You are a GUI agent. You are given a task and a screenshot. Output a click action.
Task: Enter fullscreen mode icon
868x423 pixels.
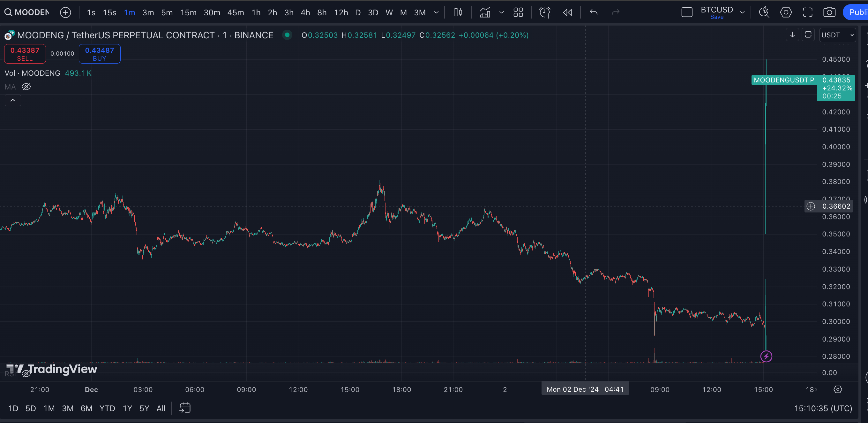point(807,12)
